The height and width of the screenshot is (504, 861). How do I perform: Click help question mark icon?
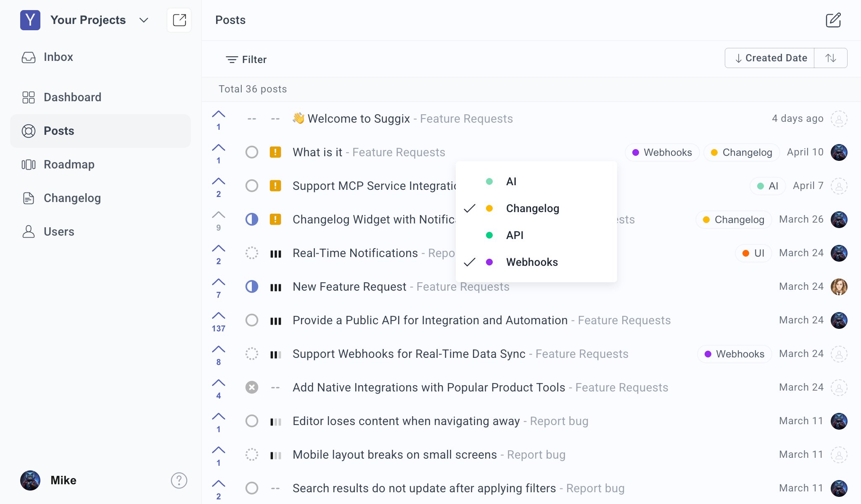pyautogui.click(x=179, y=480)
